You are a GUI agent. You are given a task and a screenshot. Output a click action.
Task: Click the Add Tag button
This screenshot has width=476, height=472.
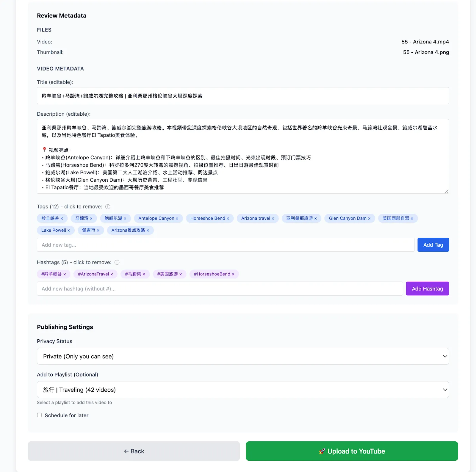pos(433,245)
